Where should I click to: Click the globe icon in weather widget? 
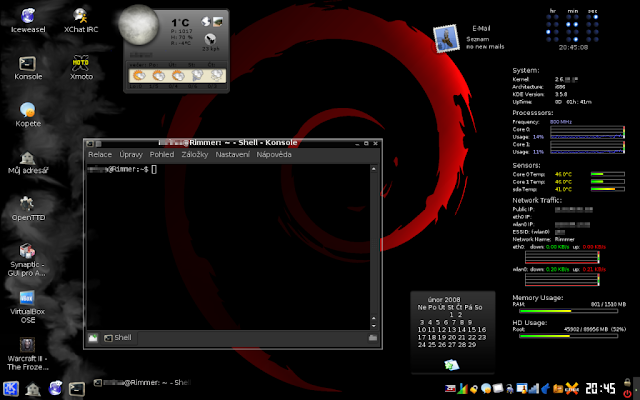coord(206,21)
